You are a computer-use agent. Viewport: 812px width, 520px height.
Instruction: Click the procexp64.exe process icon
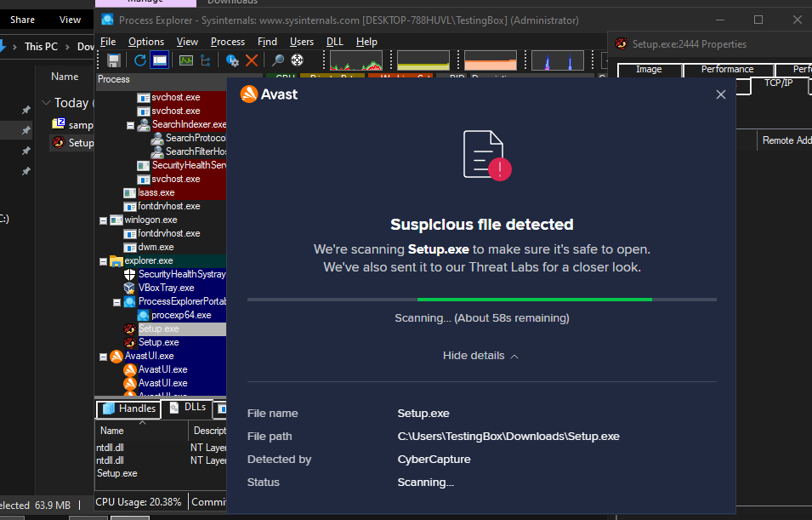coord(144,315)
